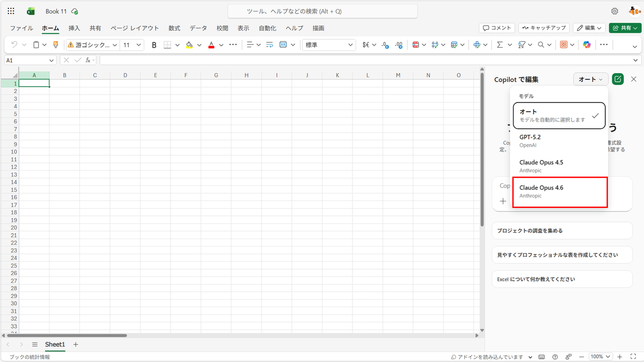Click the fx insert function icon
The width and height of the screenshot is (644, 362).
coord(89,61)
